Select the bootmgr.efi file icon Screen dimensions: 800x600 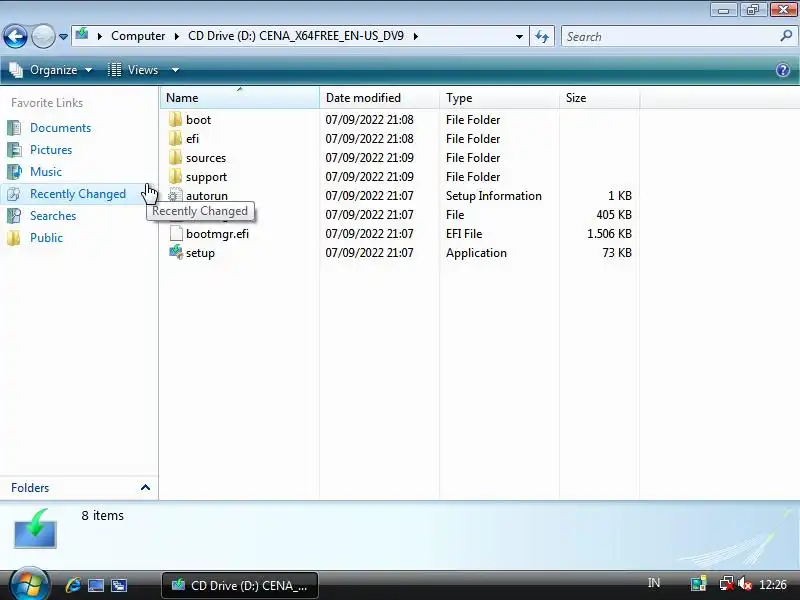(176, 234)
